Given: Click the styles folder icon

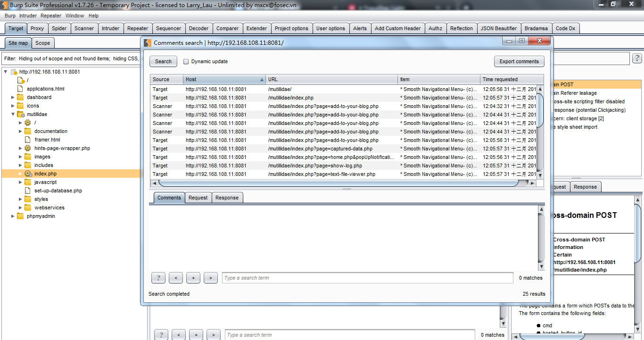Looking at the screenshot, I should 28,199.
